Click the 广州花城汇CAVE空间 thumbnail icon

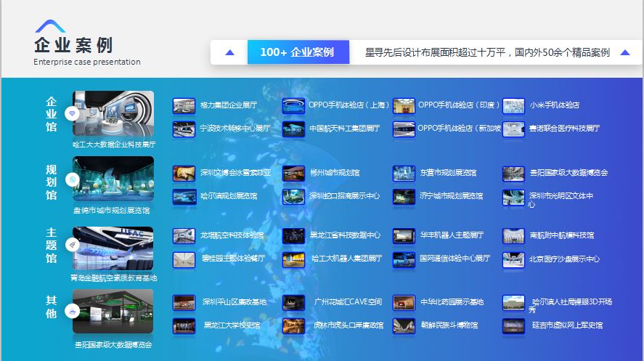click(293, 303)
